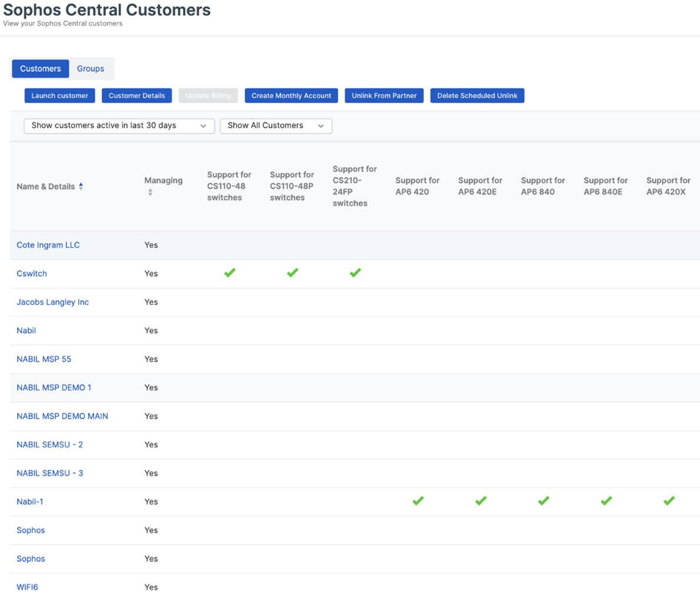Switch to the Groups tab
The width and height of the screenshot is (700, 600).
[90, 69]
